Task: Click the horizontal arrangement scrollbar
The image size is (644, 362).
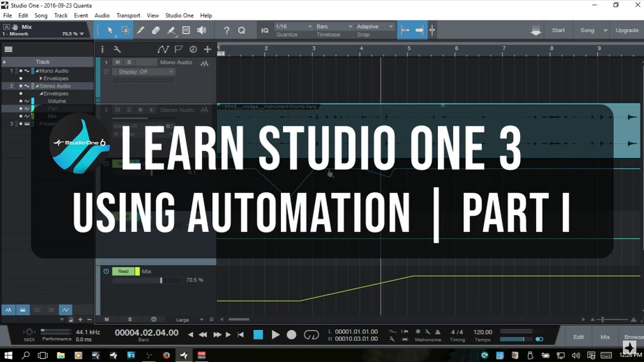Action: (239, 319)
